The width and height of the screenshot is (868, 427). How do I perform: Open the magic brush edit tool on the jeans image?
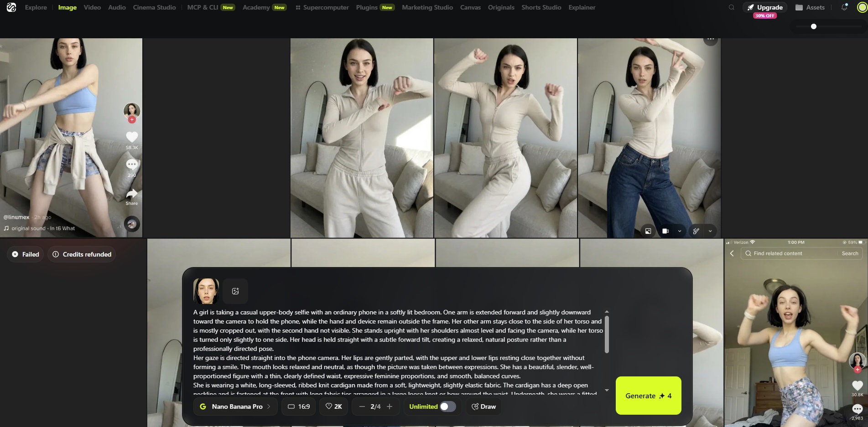pyautogui.click(x=696, y=231)
